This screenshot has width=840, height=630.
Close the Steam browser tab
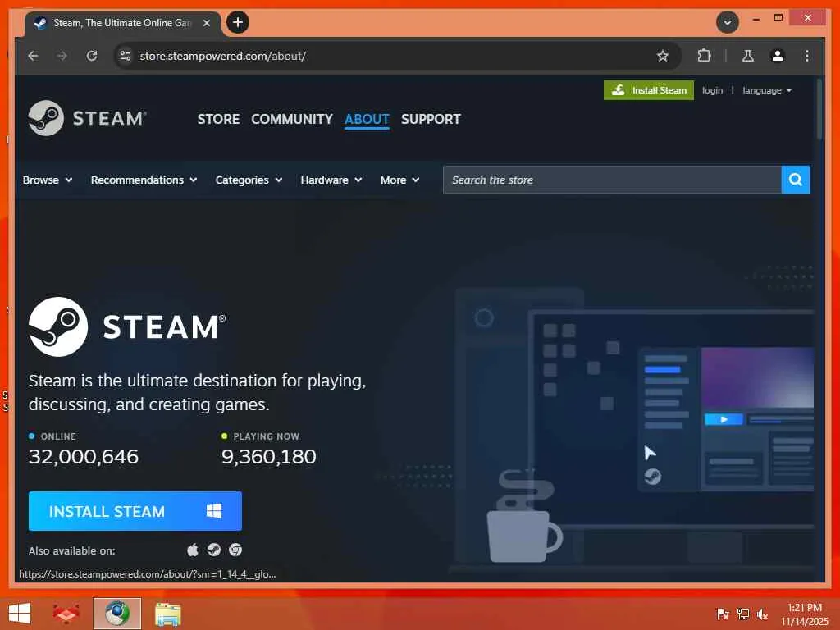pos(206,23)
